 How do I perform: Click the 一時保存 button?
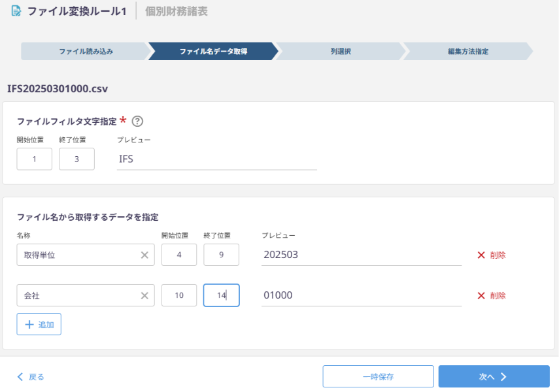coord(379,376)
